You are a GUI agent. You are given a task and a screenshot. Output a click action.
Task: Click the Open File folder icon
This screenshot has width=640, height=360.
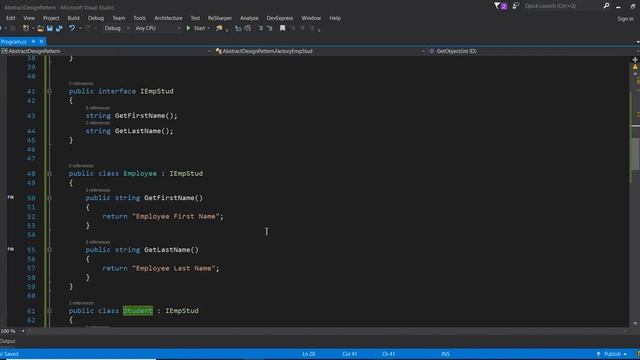(40, 28)
